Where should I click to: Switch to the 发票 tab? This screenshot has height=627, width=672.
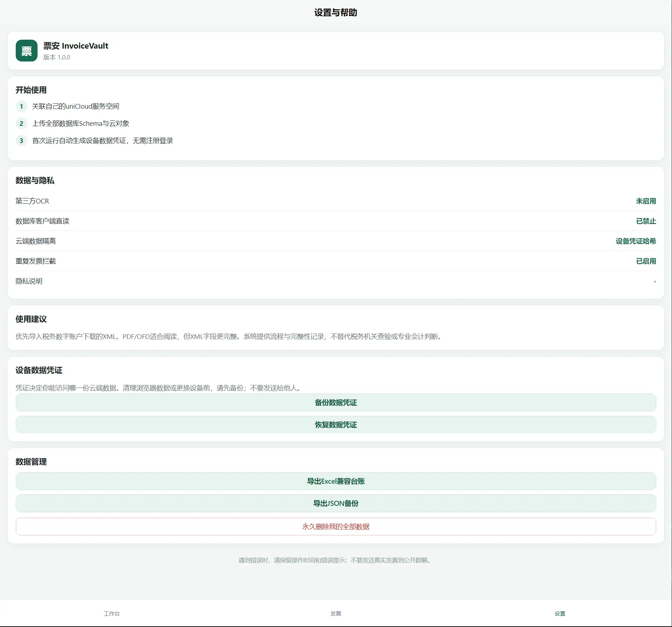(336, 613)
